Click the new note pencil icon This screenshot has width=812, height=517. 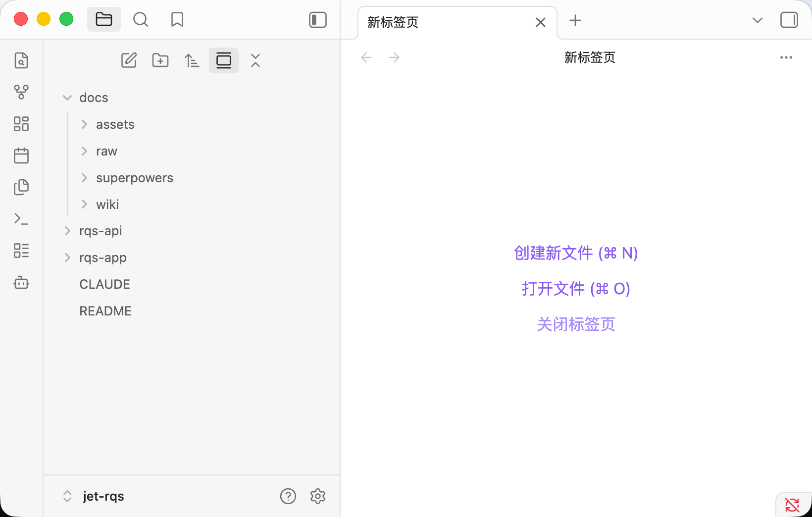click(129, 60)
